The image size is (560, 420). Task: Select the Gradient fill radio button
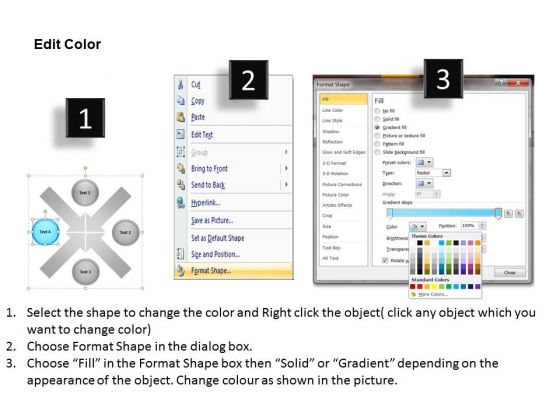point(378,128)
